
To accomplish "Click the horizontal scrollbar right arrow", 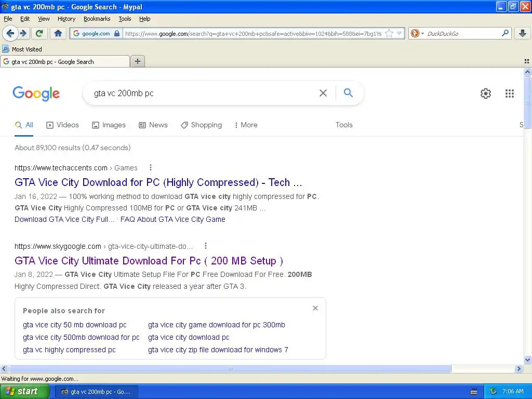I will pyautogui.click(x=518, y=368).
